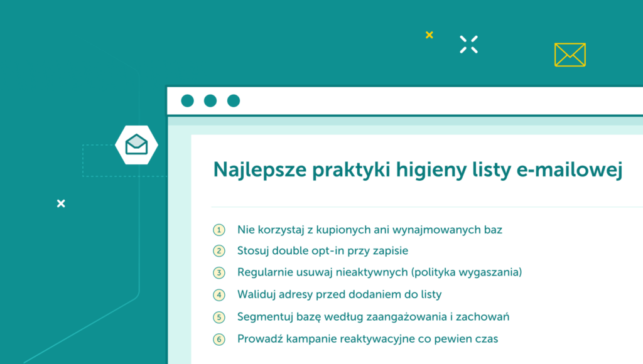Select the heading Najlepsze praktyki higieny listy
The image size is (643, 364).
[418, 169]
